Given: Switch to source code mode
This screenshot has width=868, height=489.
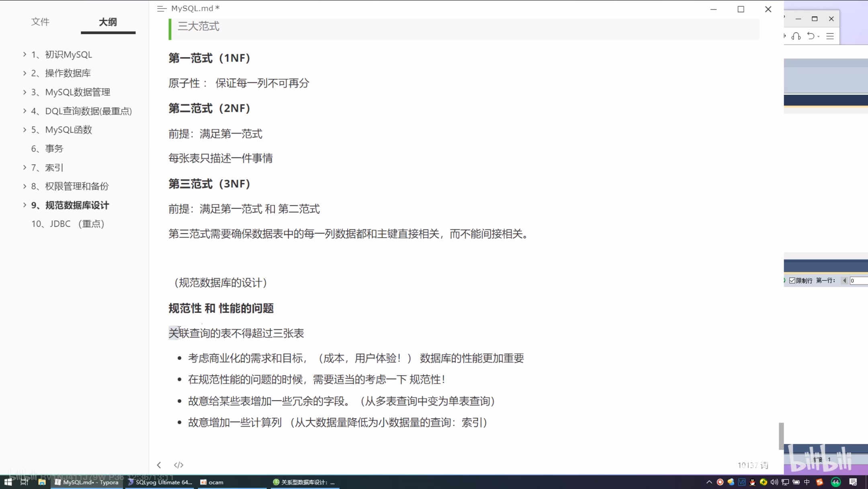Looking at the screenshot, I should tap(178, 465).
